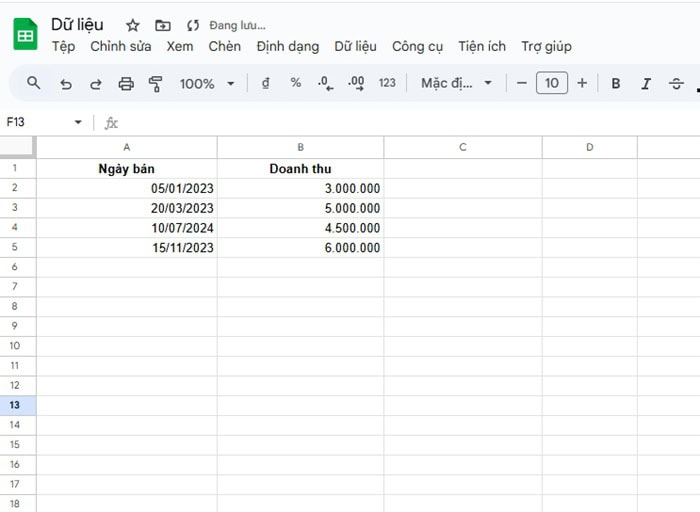Print the spreadsheet

pos(126,84)
